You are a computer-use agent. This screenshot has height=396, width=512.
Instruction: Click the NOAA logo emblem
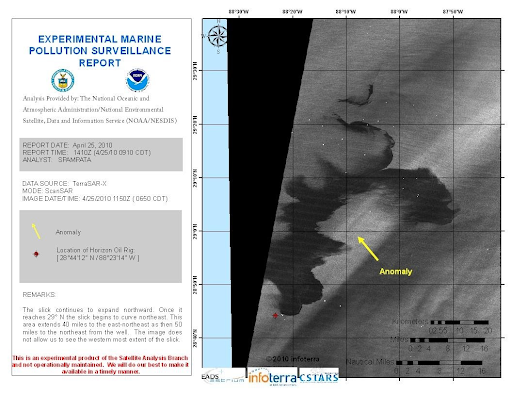tap(138, 80)
